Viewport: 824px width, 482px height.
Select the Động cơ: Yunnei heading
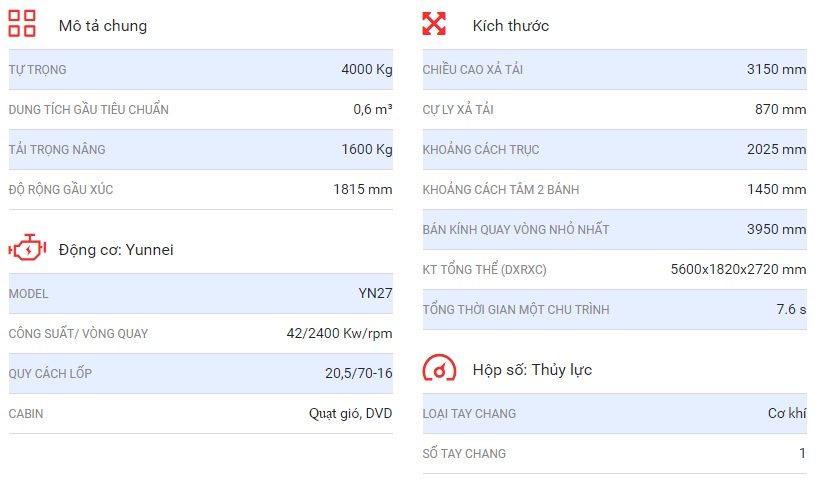coord(116,250)
